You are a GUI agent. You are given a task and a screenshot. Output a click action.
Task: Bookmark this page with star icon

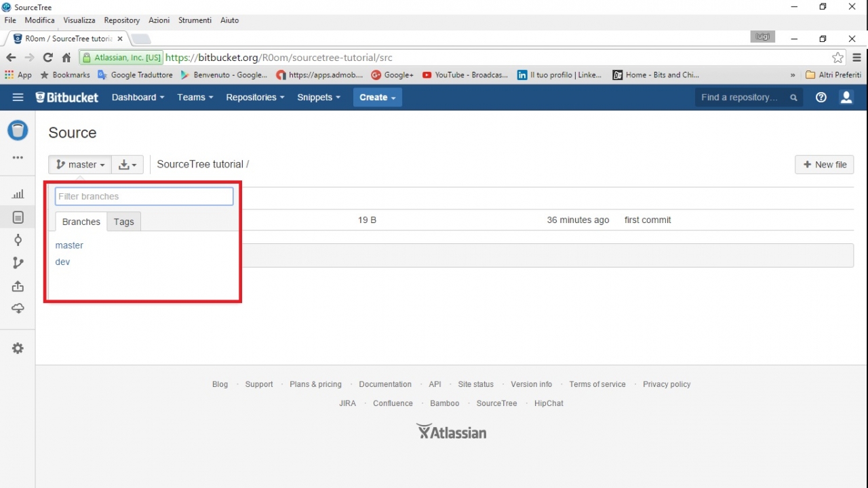(x=838, y=58)
